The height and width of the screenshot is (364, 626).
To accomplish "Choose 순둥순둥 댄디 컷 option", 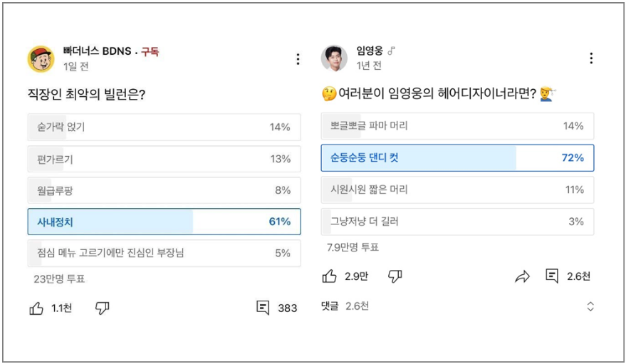I will 457,157.
